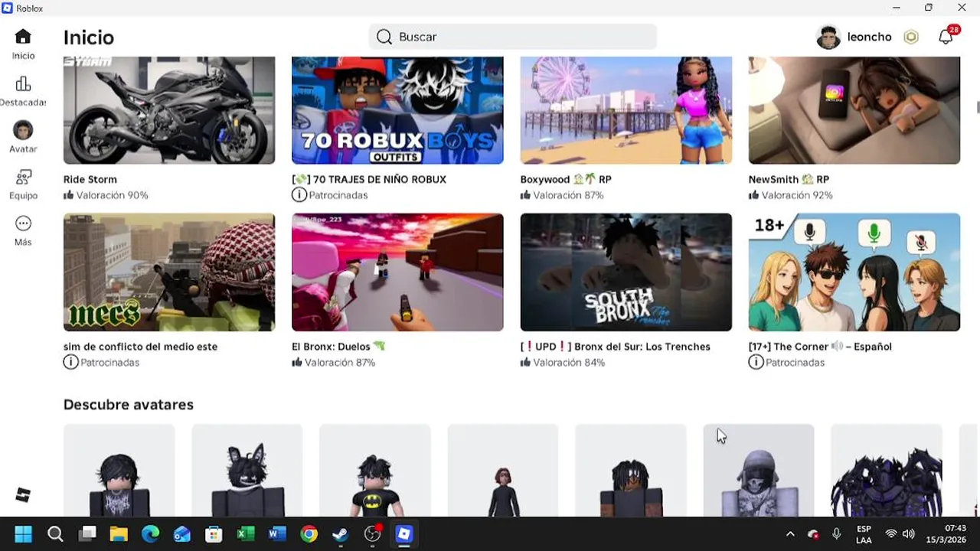Click the microphone icon in system tray
Screen dimensions: 980x551
[837, 533]
